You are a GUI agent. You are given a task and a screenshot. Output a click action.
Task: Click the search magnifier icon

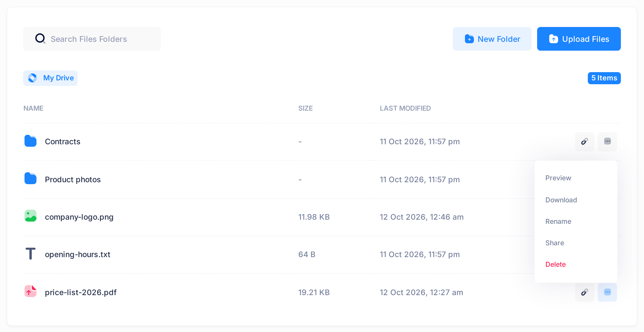tap(40, 39)
